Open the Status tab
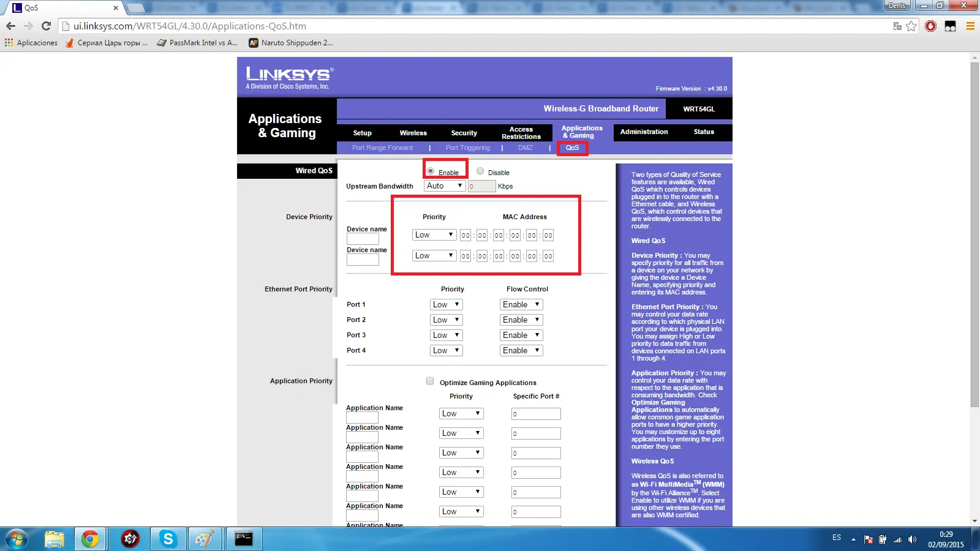 point(704,132)
